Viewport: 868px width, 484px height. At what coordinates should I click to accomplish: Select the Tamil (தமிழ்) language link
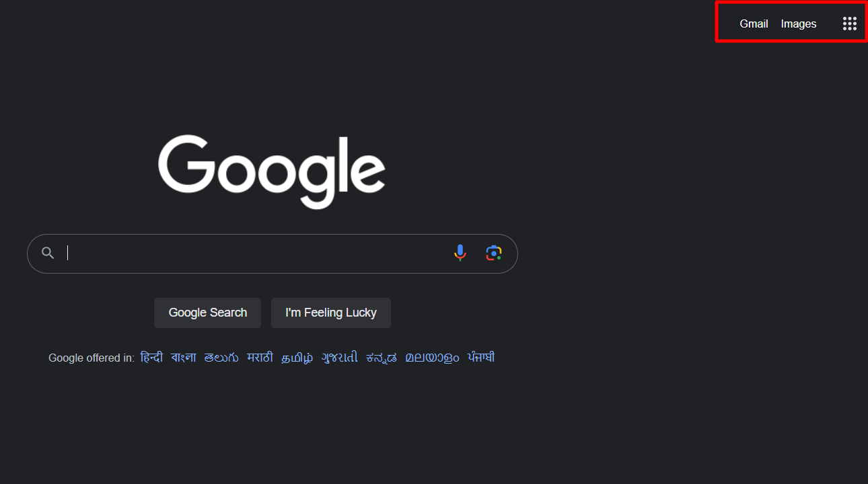pos(297,358)
